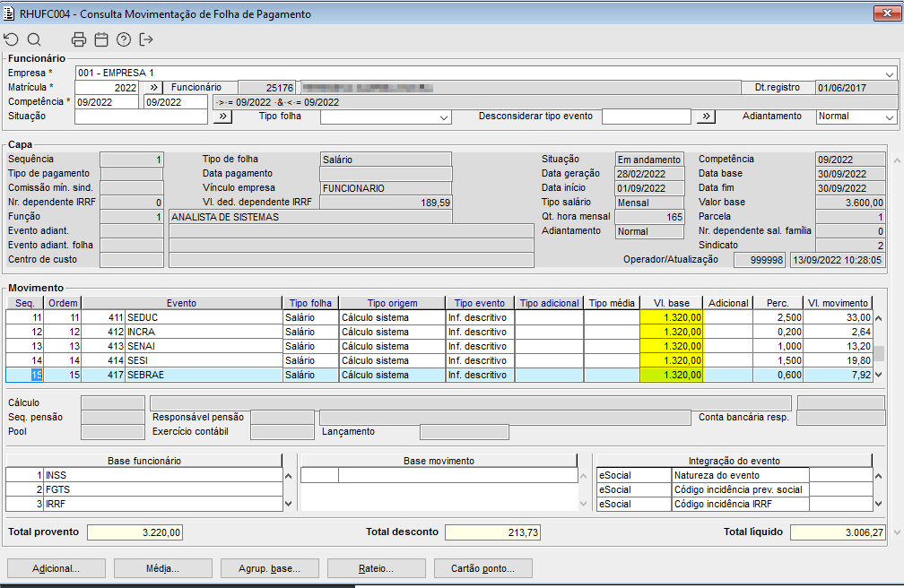Click the magnifier search toolbar icon

click(x=34, y=39)
